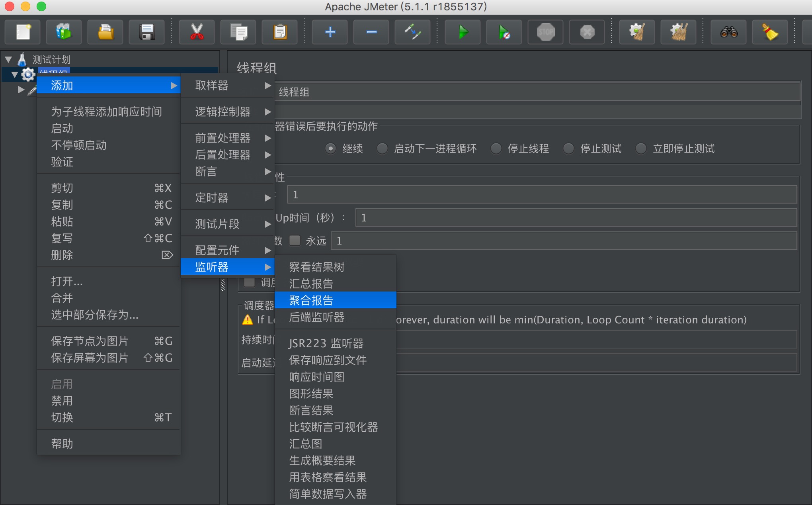Click the Cut scissors icon
The width and height of the screenshot is (812, 505).
tap(197, 32)
